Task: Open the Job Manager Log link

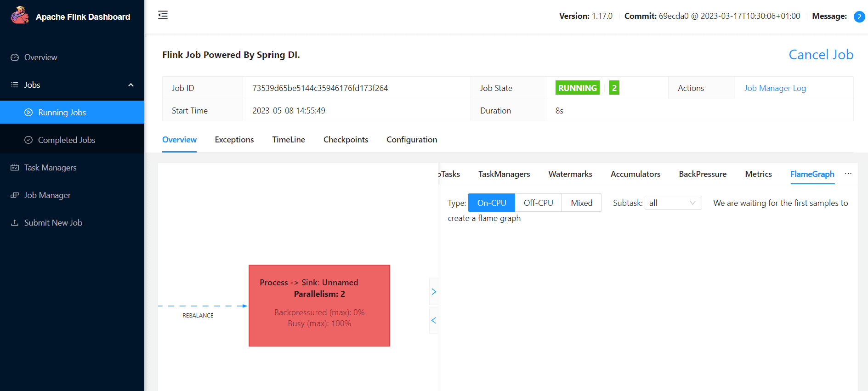Action: (x=775, y=88)
